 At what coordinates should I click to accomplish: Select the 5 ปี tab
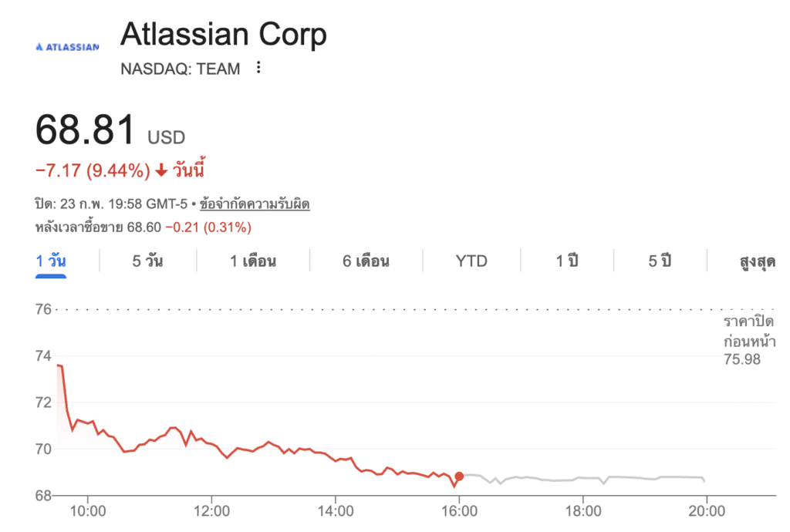point(660,261)
